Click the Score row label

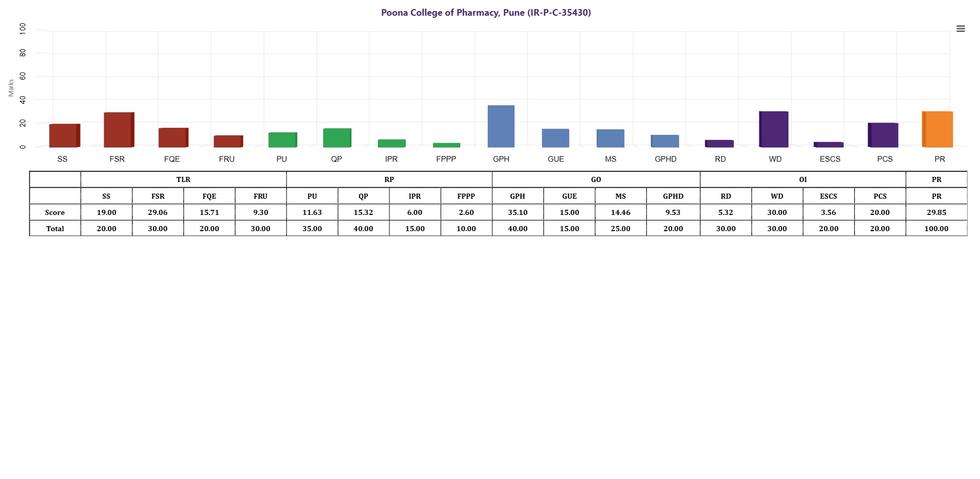pos(55,212)
